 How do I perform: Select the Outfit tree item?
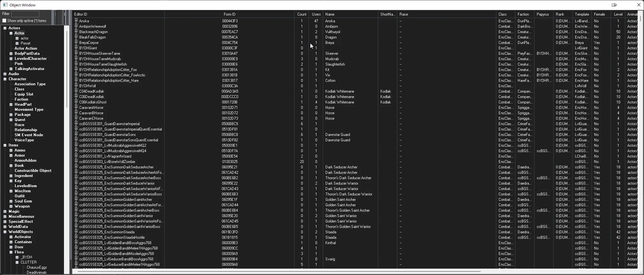(19, 196)
